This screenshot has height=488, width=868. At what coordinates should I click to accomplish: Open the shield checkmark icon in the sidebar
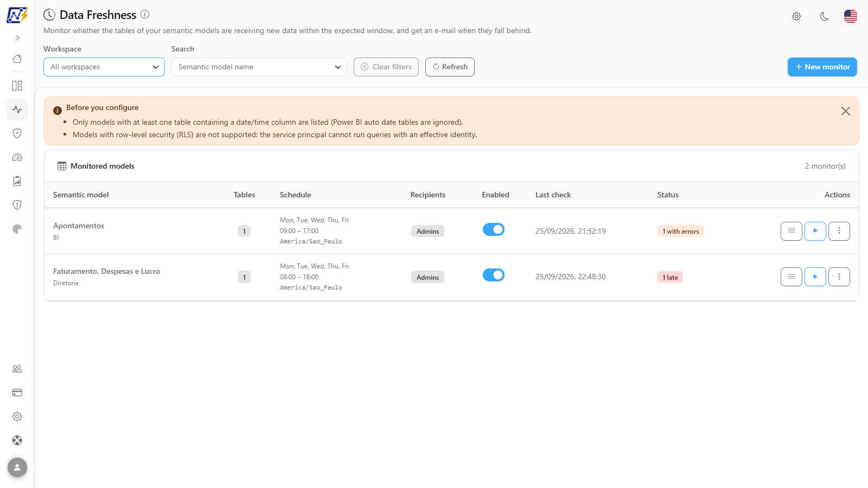tap(17, 133)
